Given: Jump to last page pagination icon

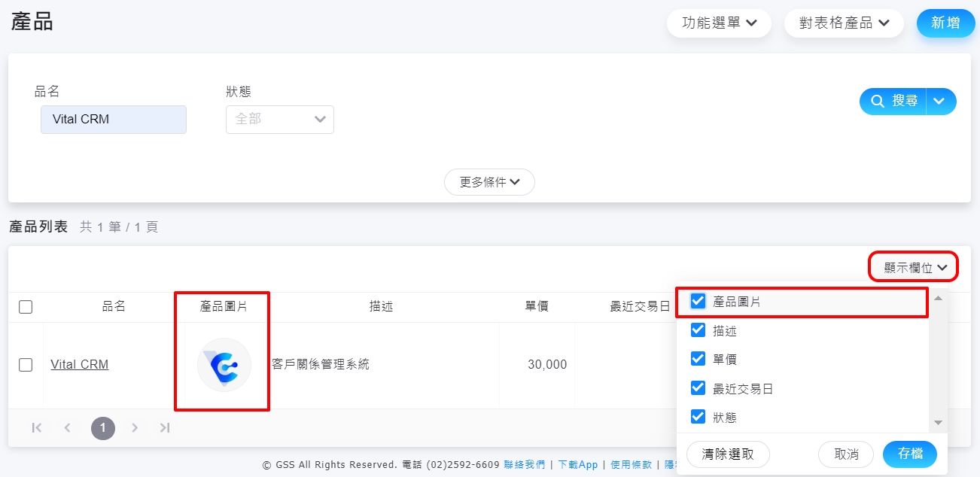Looking at the screenshot, I should click(x=165, y=428).
